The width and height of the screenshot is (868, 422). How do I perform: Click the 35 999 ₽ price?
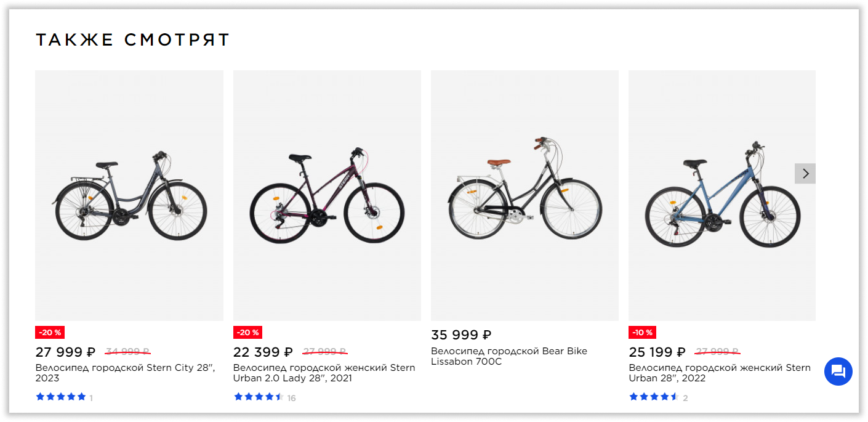click(x=461, y=335)
